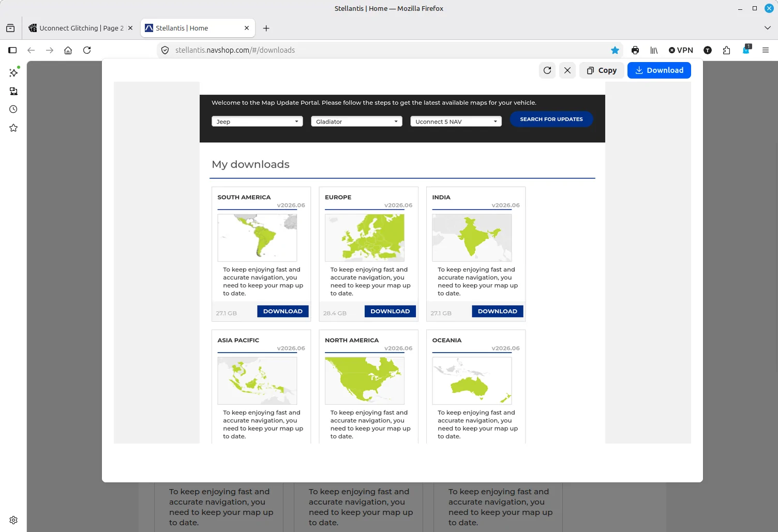Click the North America map thumbnail

(365, 381)
